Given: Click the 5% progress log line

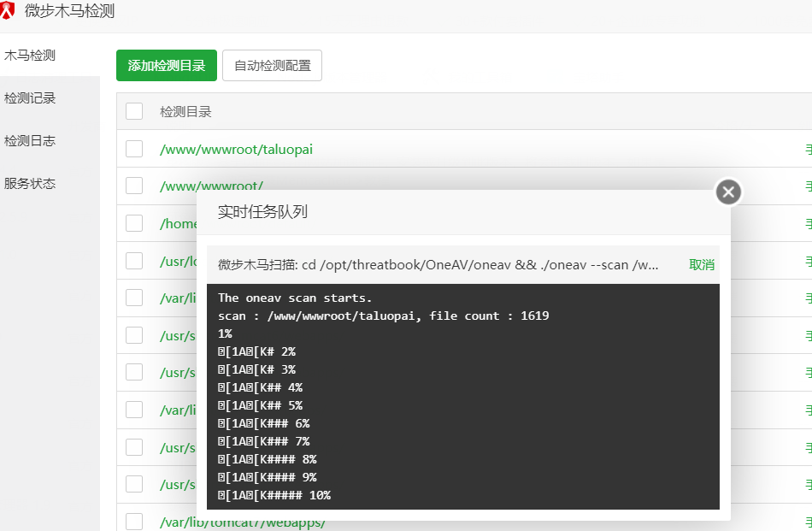Looking at the screenshot, I should tap(260, 405).
